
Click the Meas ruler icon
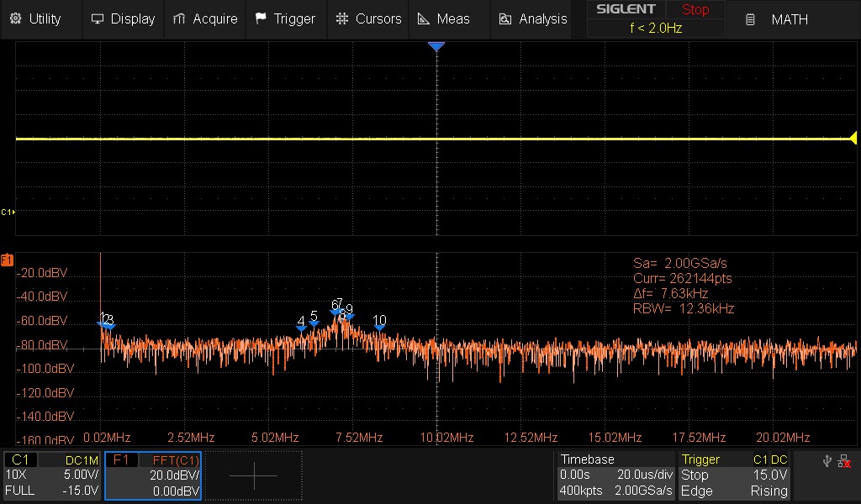[x=424, y=18]
